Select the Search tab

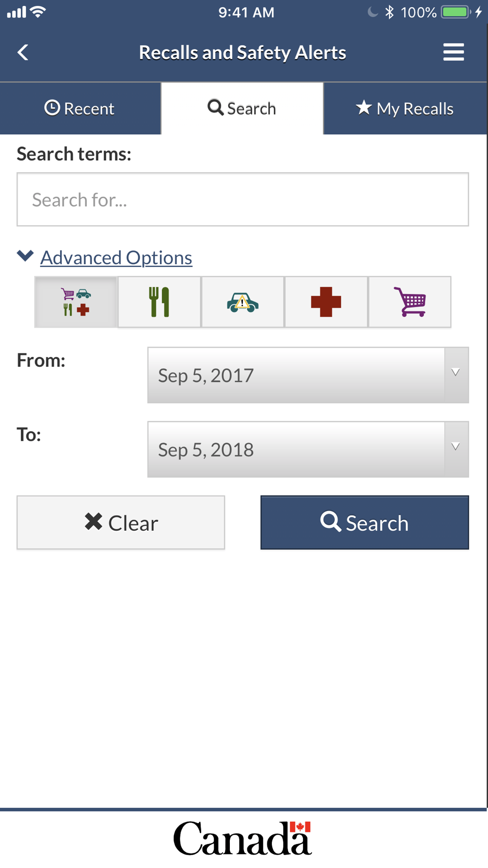click(x=242, y=108)
